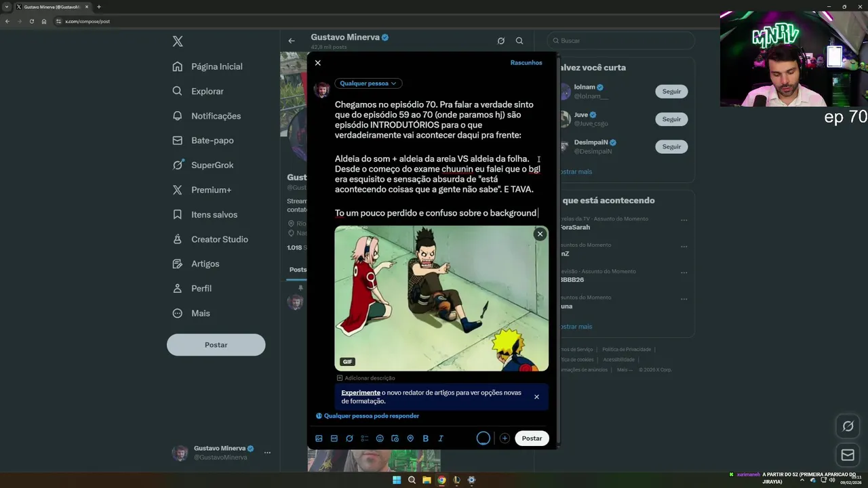Viewport: 868px width, 488px height.
Task: Click browser back arrow
Action: click(x=7, y=21)
